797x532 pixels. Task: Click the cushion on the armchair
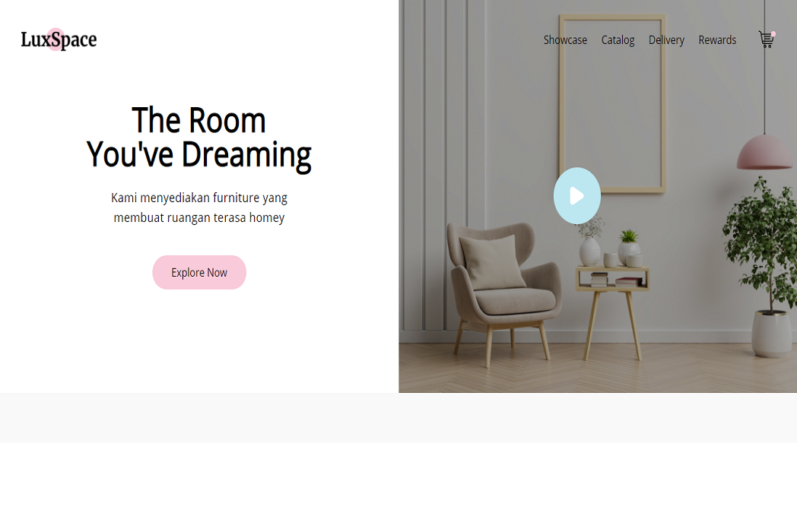tap(492, 261)
